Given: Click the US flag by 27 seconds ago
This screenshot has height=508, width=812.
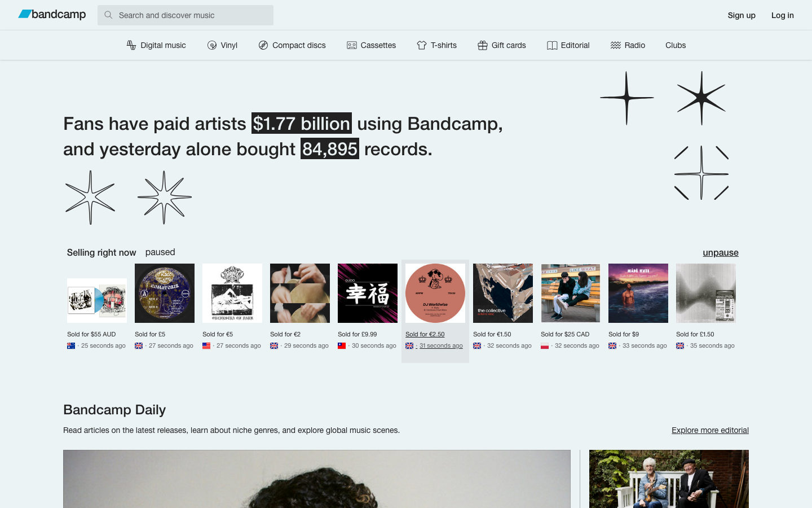Looking at the screenshot, I should tap(206, 345).
